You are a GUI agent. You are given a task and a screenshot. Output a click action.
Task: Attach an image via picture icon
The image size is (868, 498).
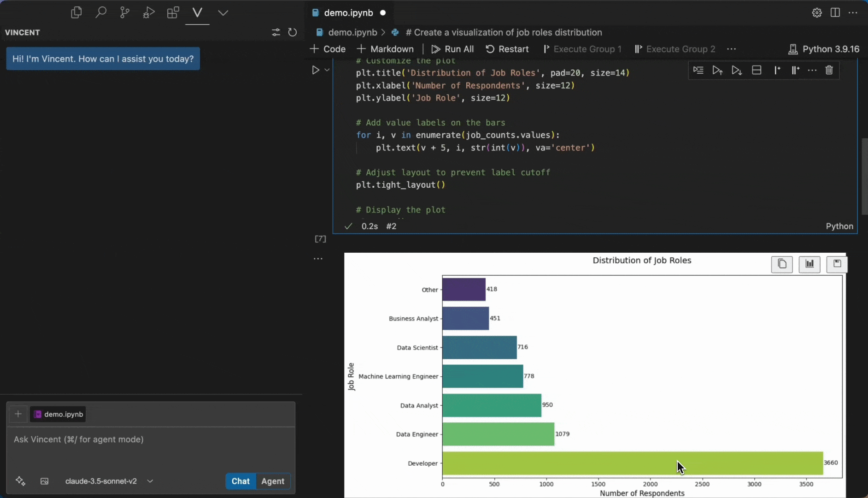coord(44,481)
